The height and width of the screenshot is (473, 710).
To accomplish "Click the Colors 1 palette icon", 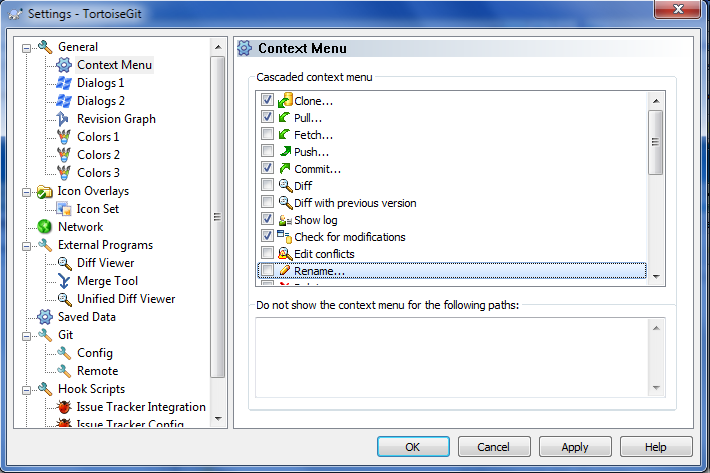I will click(x=64, y=137).
